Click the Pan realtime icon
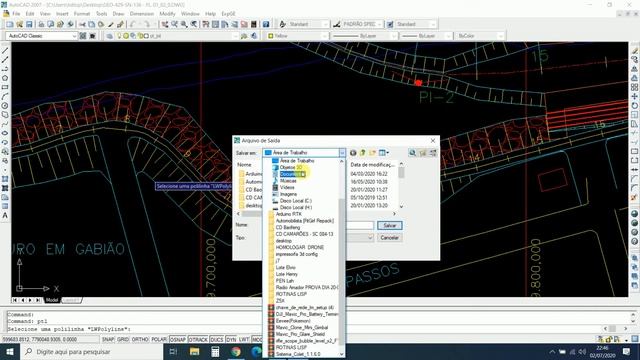This screenshot has height=360, width=640. [x=164, y=24]
